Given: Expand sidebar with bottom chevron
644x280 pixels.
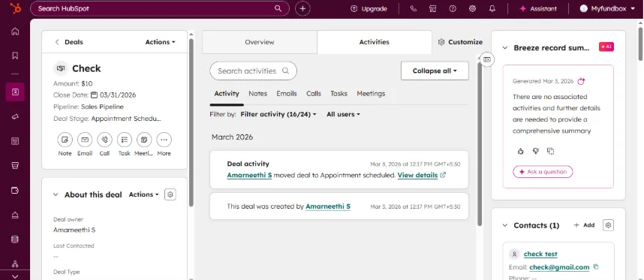Looking at the screenshot, I should (x=15, y=276).
